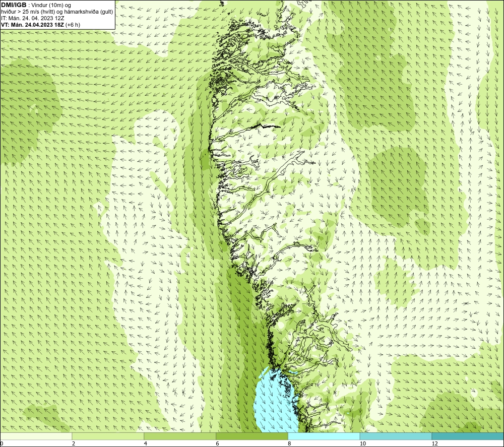Select the light cyan 8–10 m/s swatch
This screenshot has height=447, width=504.
tap(324, 436)
